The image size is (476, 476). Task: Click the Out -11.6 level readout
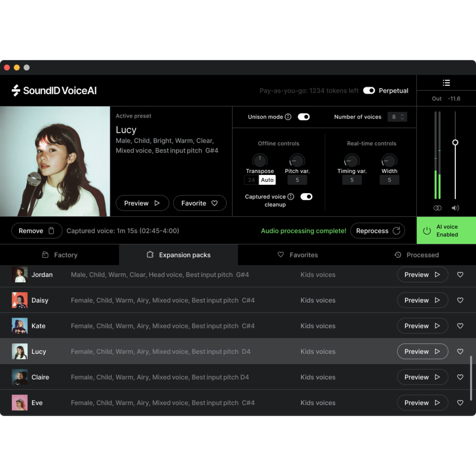[446, 98]
